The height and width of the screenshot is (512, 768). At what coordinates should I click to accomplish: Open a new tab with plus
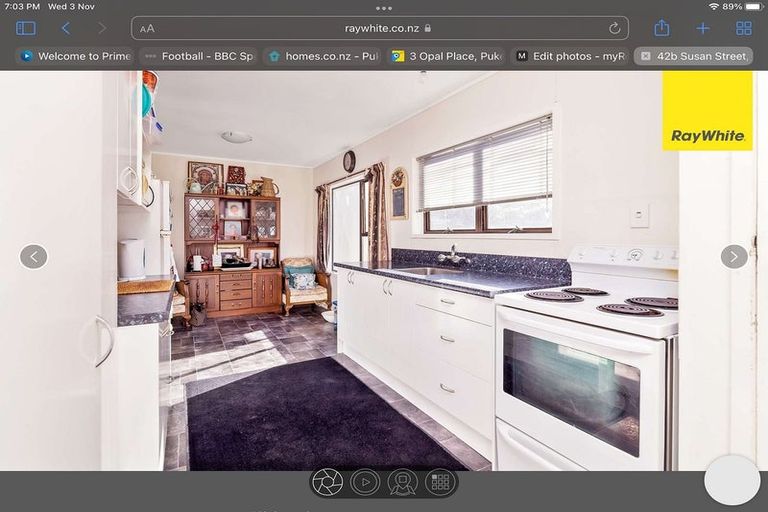pos(703,28)
